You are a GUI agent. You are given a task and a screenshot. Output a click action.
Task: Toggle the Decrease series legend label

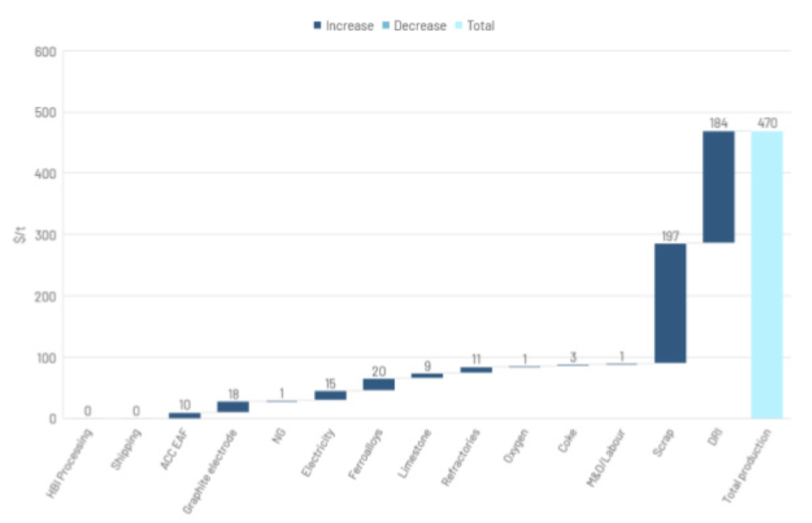[x=419, y=26]
